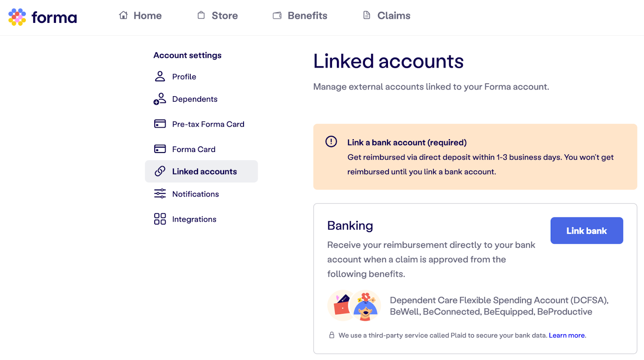Click the Forma logo
644x360 pixels.
(x=43, y=17)
